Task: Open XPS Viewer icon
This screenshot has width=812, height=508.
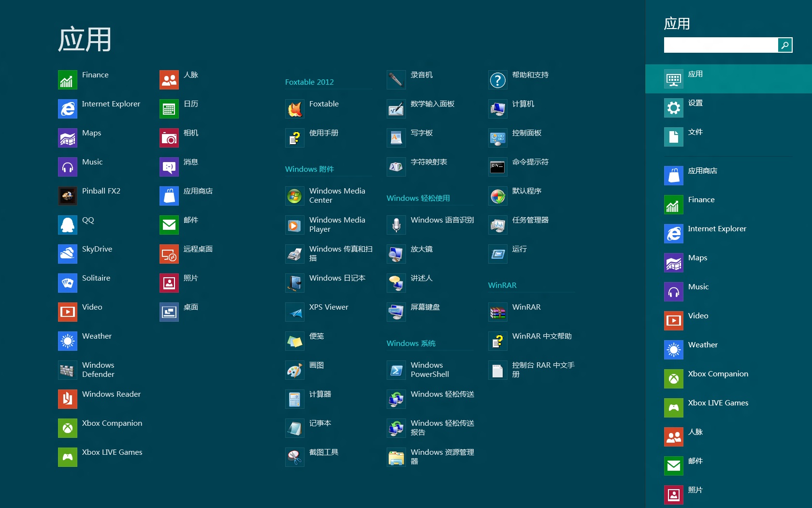Action: pos(295,312)
